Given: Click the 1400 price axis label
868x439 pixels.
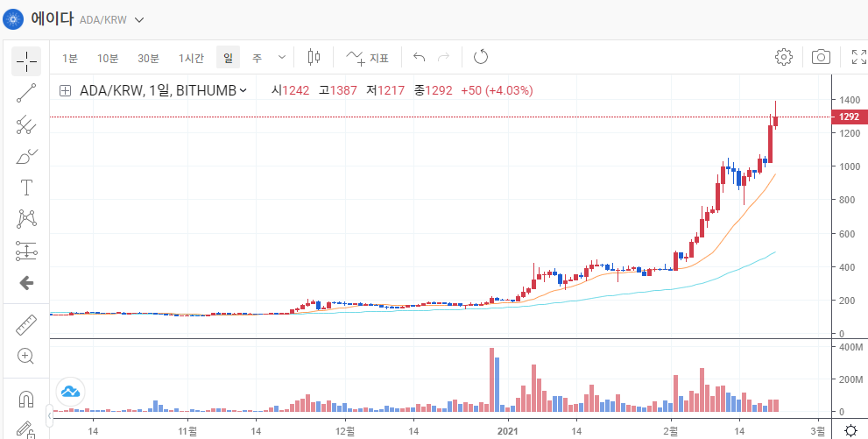Looking at the screenshot, I should click(x=850, y=100).
